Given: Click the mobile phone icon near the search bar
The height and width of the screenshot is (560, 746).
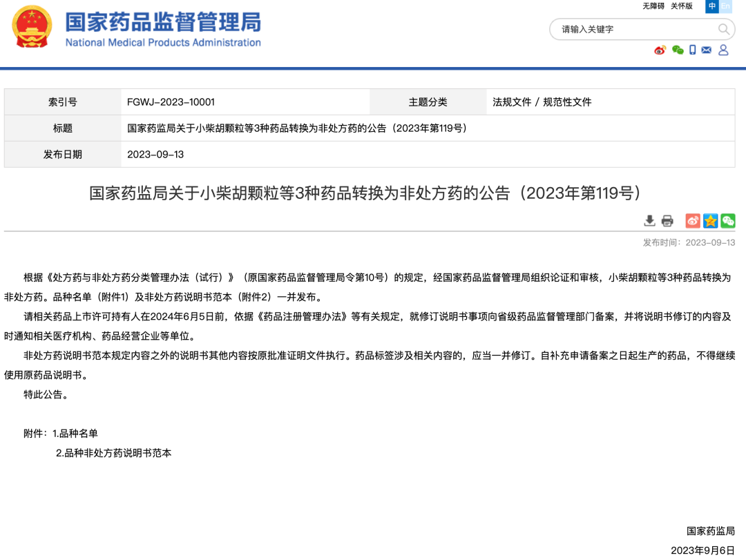Looking at the screenshot, I should [691, 50].
